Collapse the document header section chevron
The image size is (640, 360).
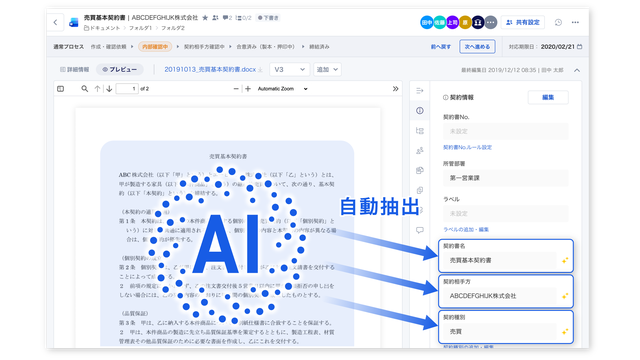577,70
